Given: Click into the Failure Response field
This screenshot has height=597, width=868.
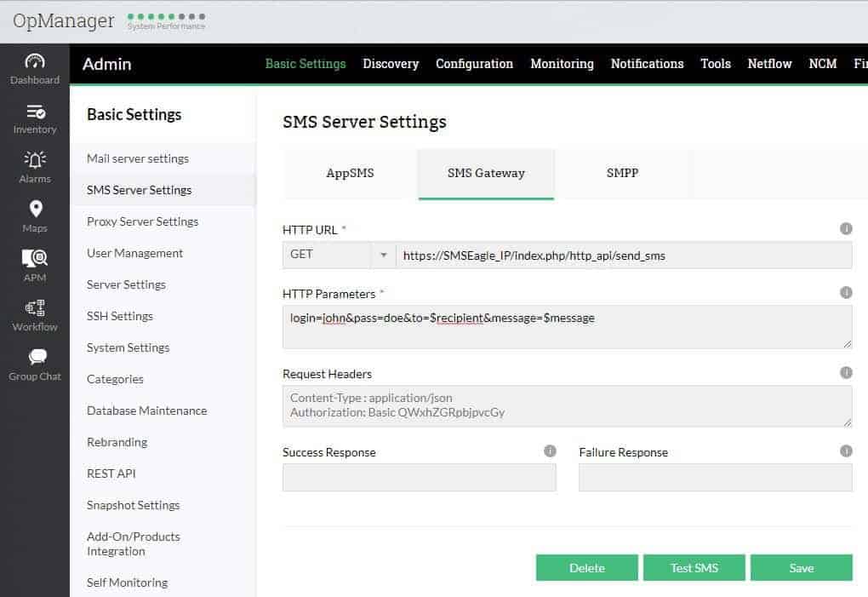Looking at the screenshot, I should click(x=716, y=478).
